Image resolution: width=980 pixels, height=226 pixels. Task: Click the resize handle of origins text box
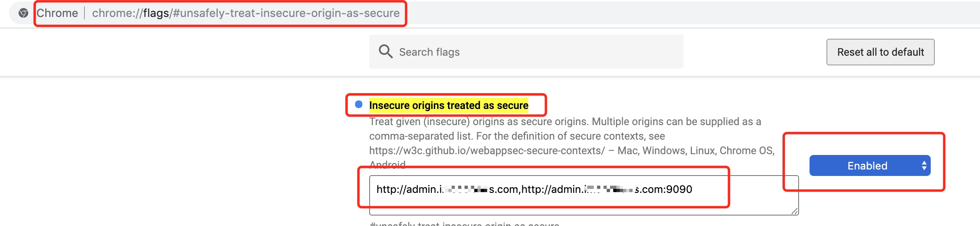[x=794, y=211]
